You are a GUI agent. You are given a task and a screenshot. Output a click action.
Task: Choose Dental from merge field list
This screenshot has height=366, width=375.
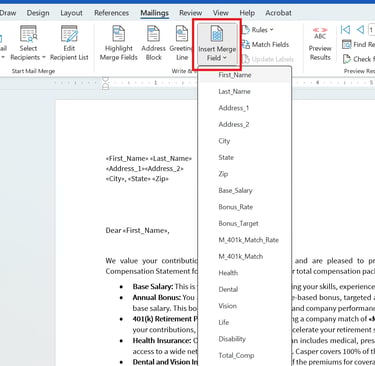click(x=245, y=289)
